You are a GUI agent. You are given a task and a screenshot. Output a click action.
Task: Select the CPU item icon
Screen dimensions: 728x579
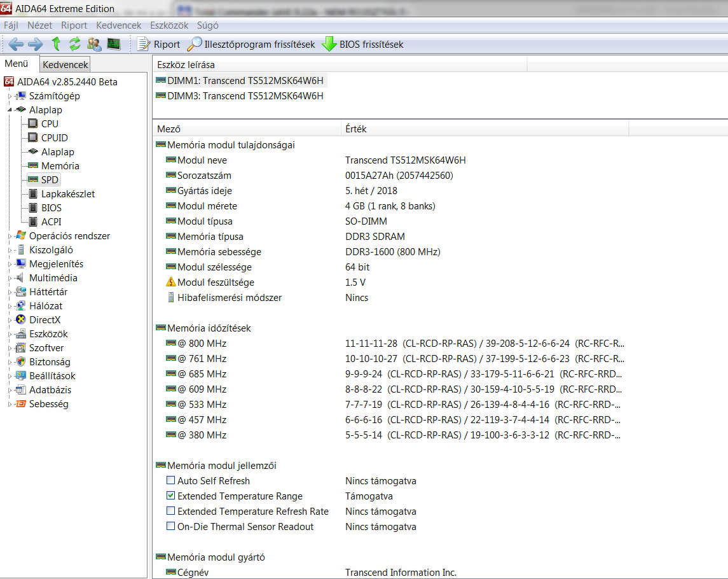[x=32, y=123]
